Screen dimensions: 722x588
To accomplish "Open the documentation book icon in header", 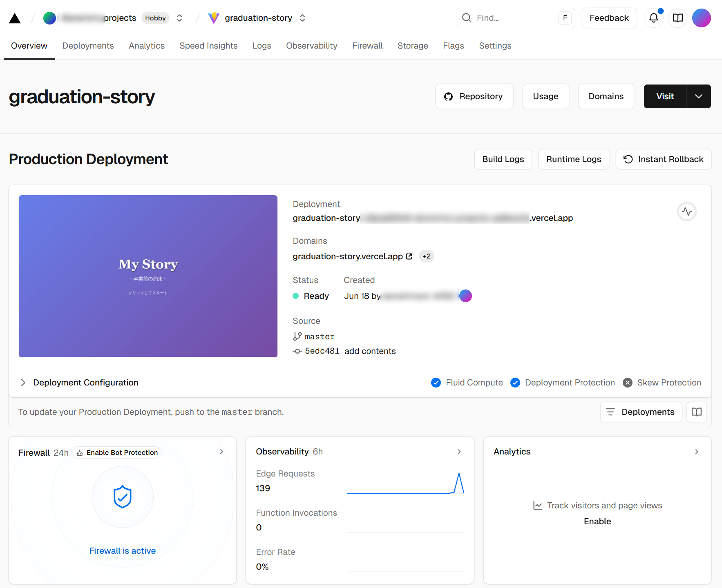I will click(678, 18).
